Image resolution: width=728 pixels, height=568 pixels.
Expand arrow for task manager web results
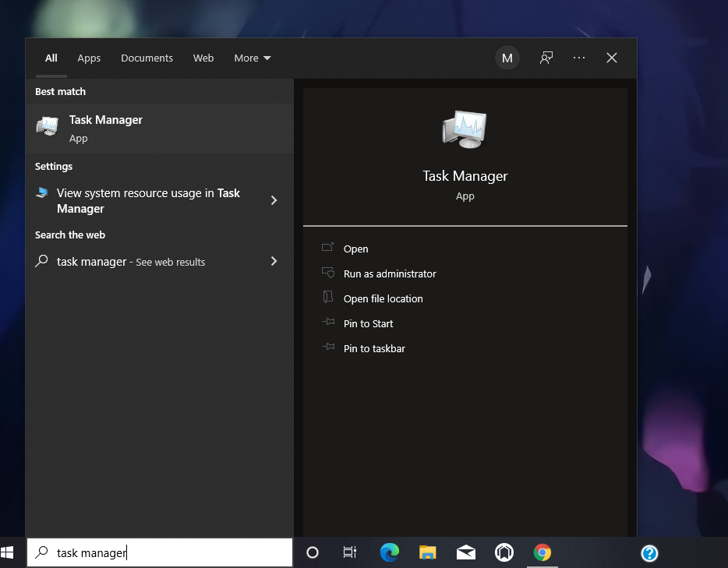point(274,261)
